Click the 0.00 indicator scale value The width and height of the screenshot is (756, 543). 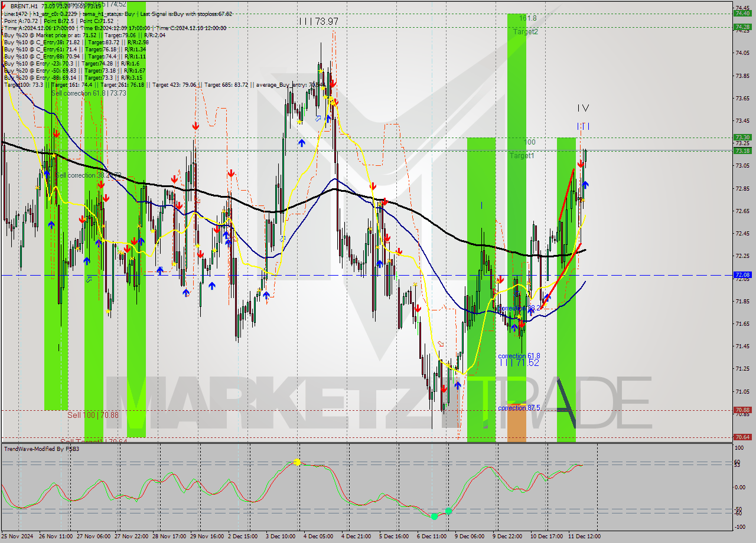point(741,487)
